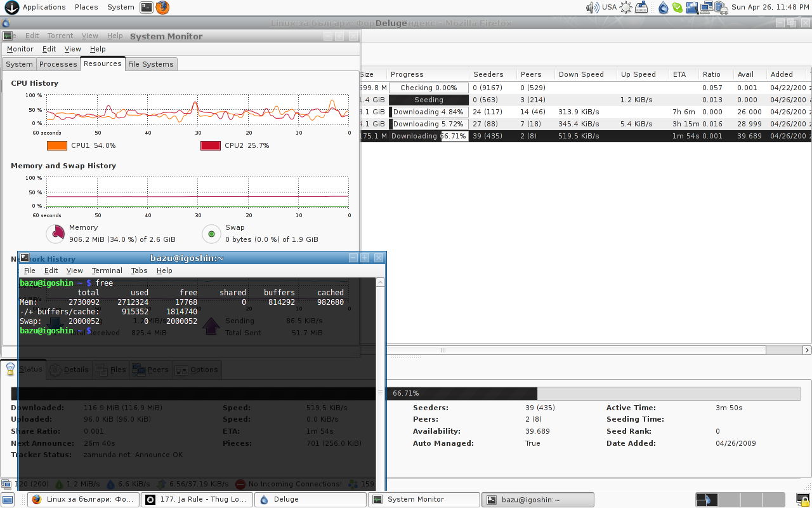This screenshot has height=508, width=812.
Task: Open the Files tab in Deluge
Action: tap(110, 370)
